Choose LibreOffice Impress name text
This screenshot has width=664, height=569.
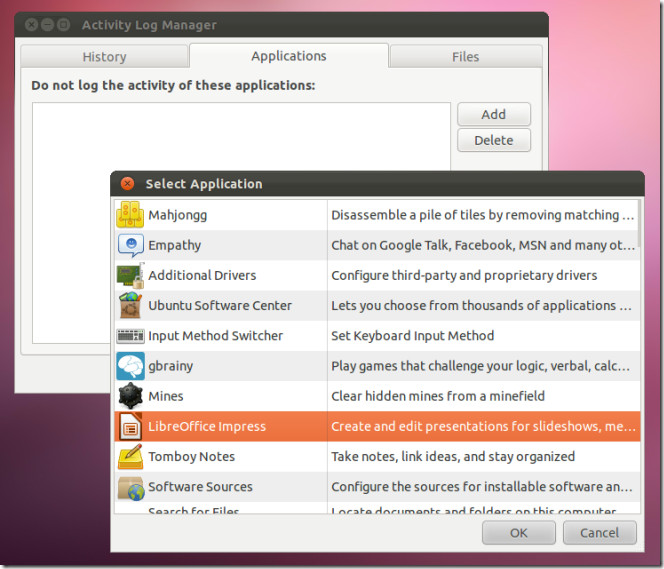click(x=207, y=426)
